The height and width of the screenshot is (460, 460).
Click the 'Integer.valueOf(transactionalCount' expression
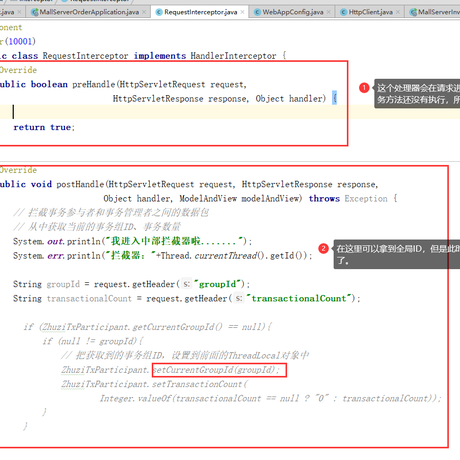pos(181,399)
